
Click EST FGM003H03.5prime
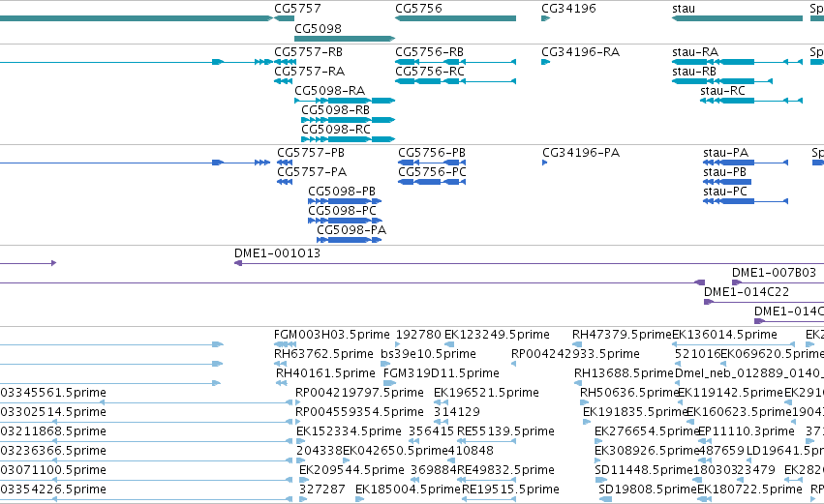click(x=332, y=335)
